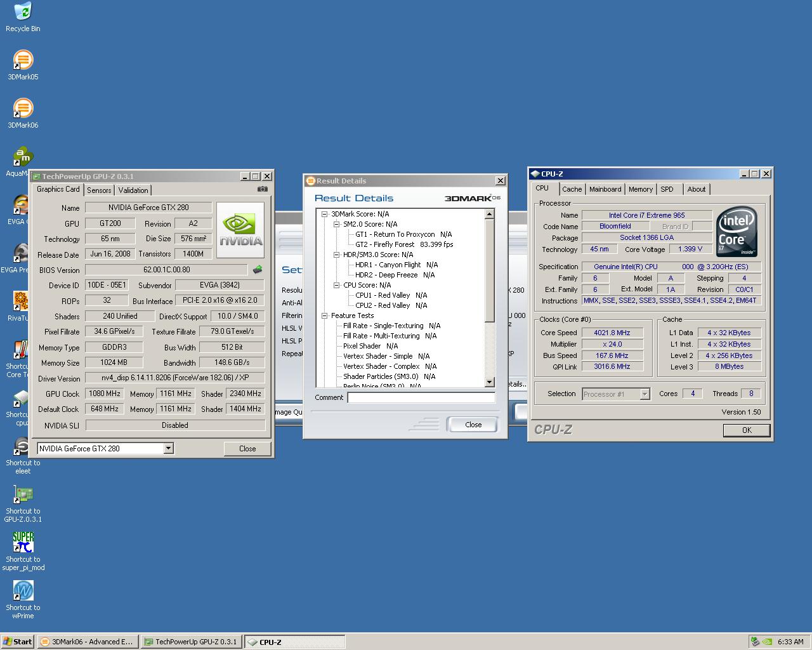
Task: Open the Validation tab in GPU-Z
Action: 133,190
